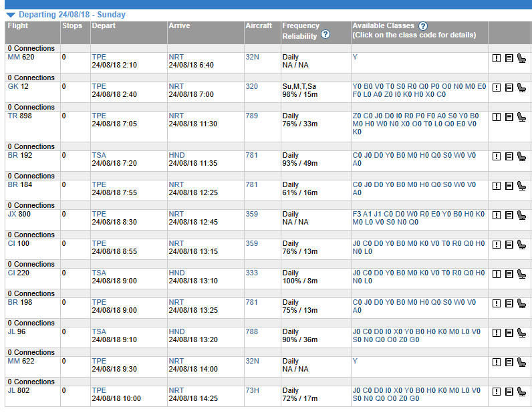This screenshot has width=532, height=413.
Task: Open details list icon for GK 12
Action: (x=509, y=88)
